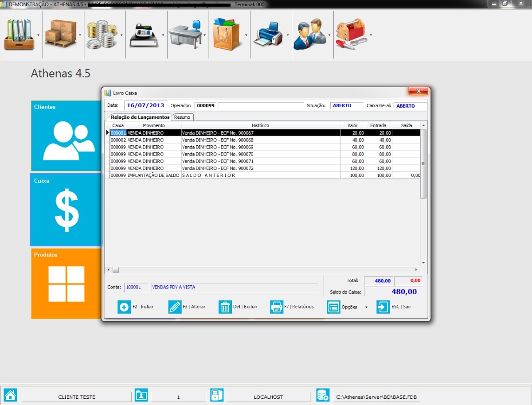Viewport: 532px width, 405px height.
Task: Expand dropdown arrow beside the boxes icon
Action: (x=80, y=35)
